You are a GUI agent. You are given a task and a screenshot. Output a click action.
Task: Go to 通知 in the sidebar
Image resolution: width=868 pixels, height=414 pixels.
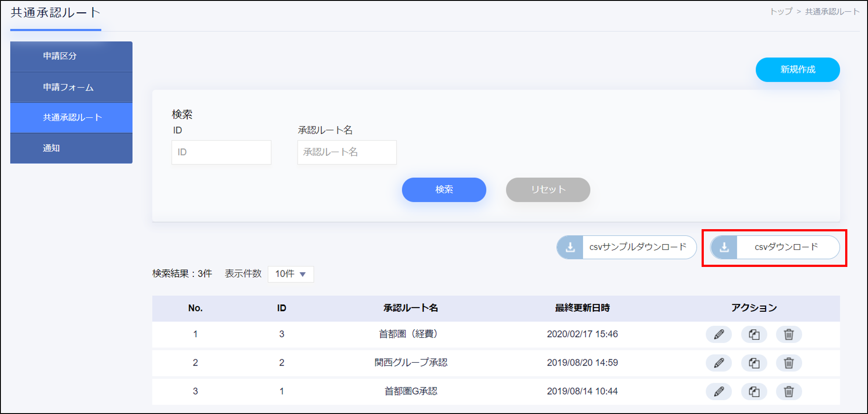point(71,148)
